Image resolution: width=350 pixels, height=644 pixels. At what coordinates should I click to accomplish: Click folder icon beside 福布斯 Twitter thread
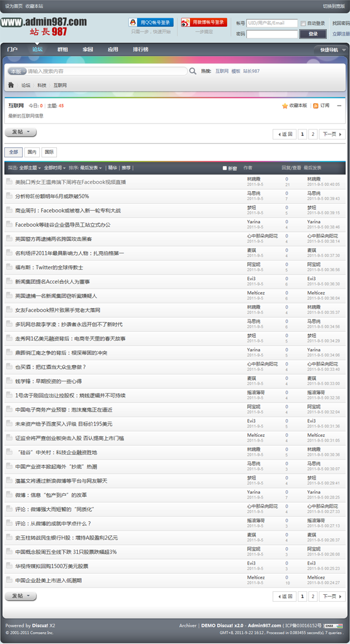9,267
